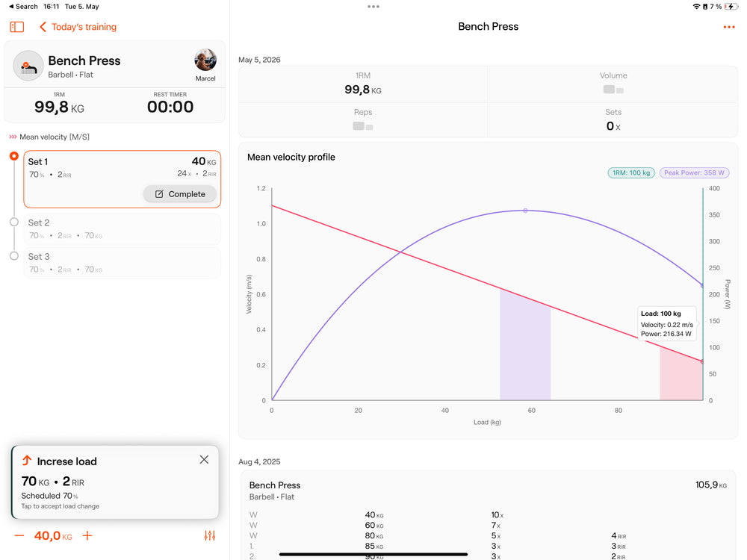
Task: Tap the REST TIMER 00:00 display
Action: (x=170, y=103)
